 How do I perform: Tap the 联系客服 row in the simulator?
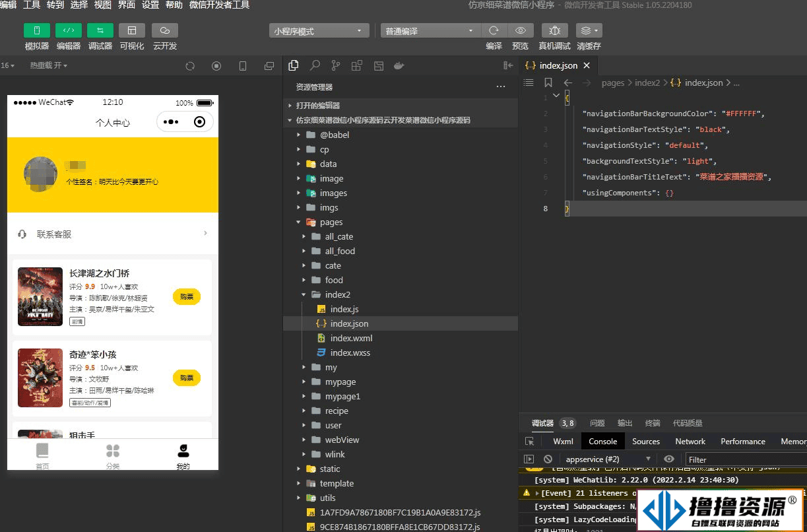(113, 234)
